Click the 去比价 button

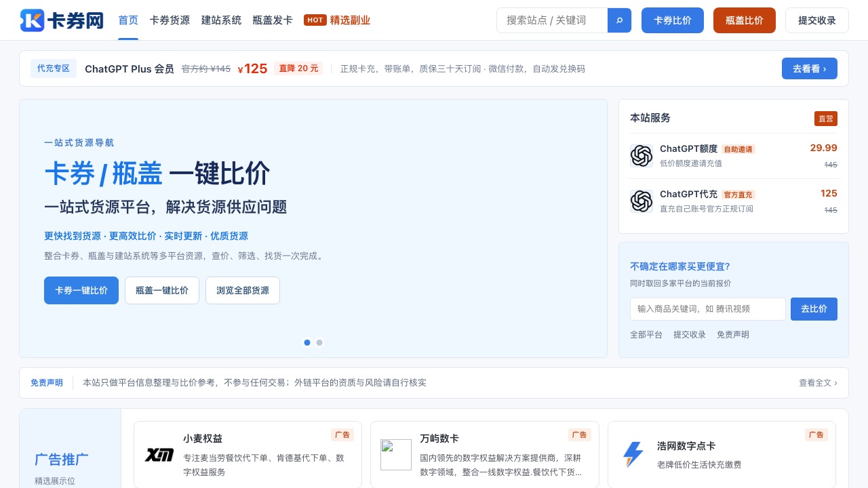[x=814, y=309]
